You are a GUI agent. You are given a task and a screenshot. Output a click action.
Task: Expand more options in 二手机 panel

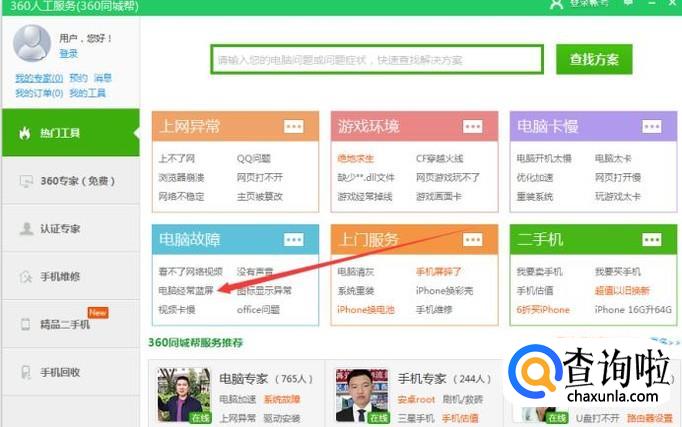tap(651, 240)
